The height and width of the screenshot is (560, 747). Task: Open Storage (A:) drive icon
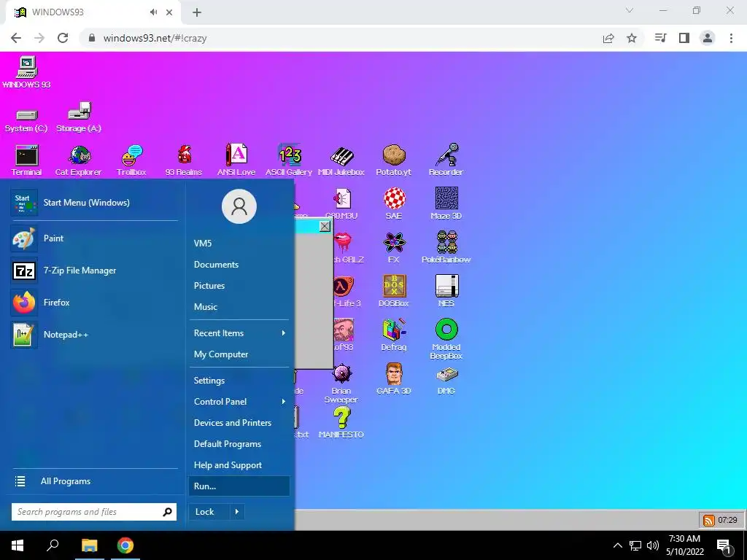[79, 117]
